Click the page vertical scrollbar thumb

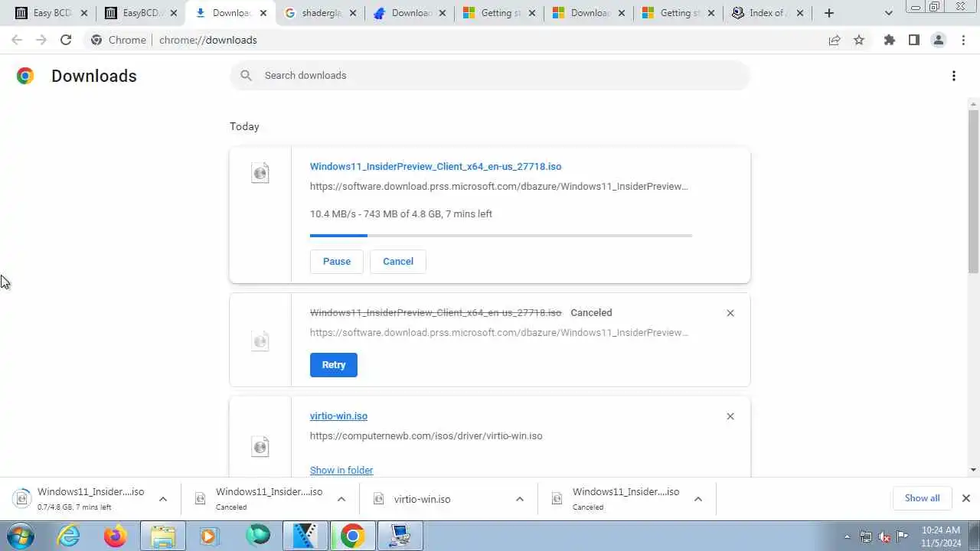point(974,191)
